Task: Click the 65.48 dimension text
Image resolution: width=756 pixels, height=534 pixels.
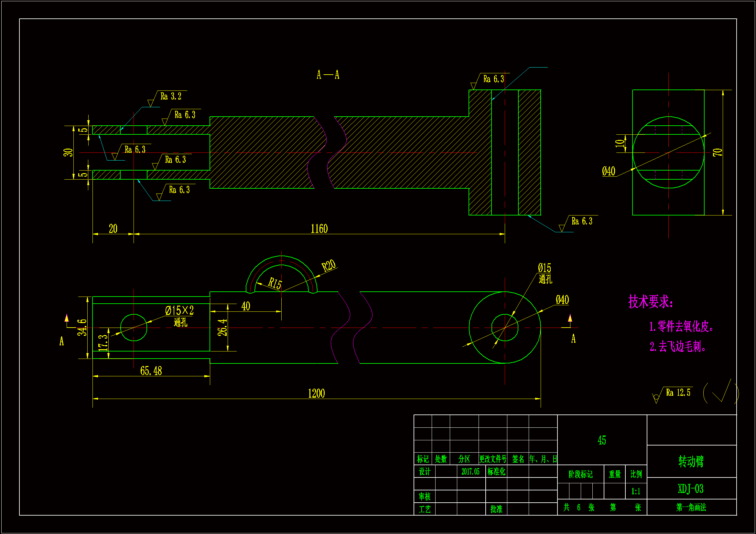Action: (151, 371)
